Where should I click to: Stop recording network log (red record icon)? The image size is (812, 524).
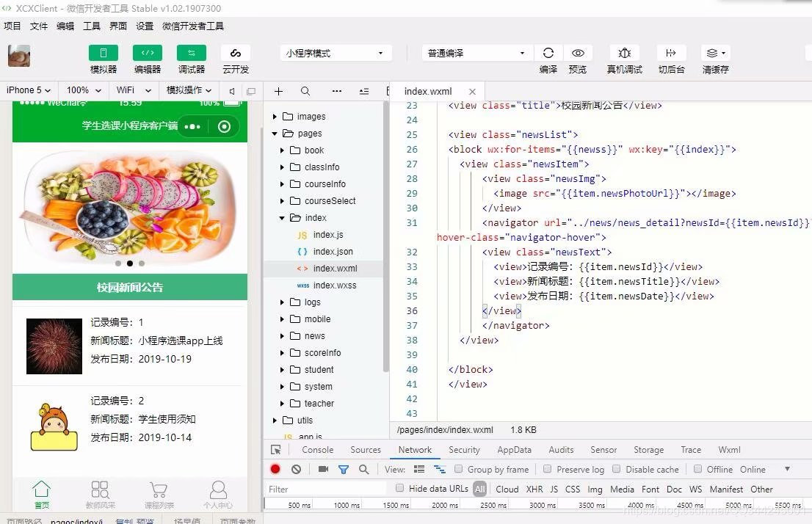(275, 469)
